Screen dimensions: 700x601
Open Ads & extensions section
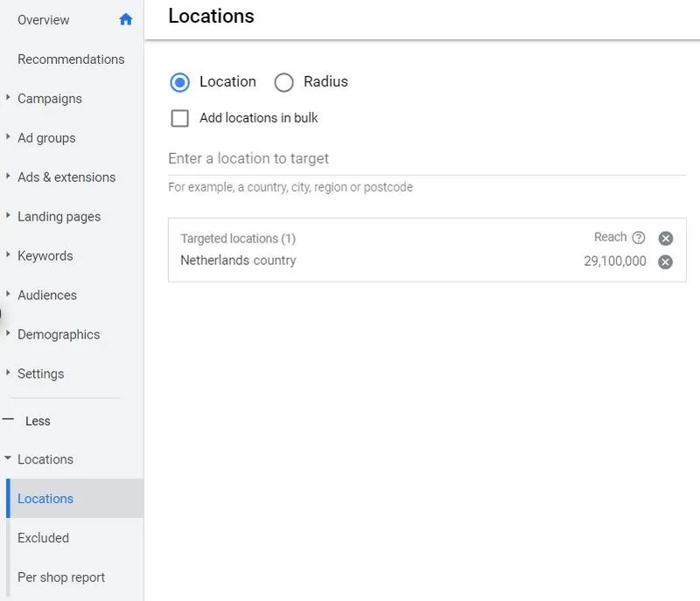[66, 177]
